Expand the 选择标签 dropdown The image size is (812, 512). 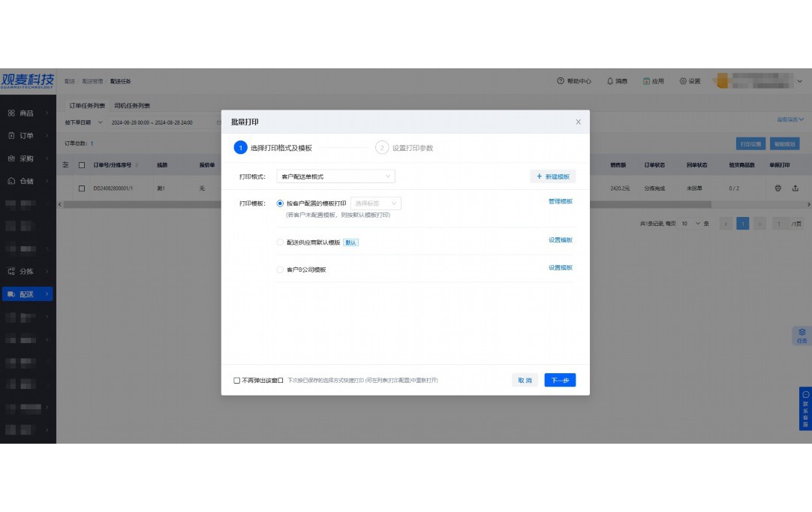click(x=375, y=203)
